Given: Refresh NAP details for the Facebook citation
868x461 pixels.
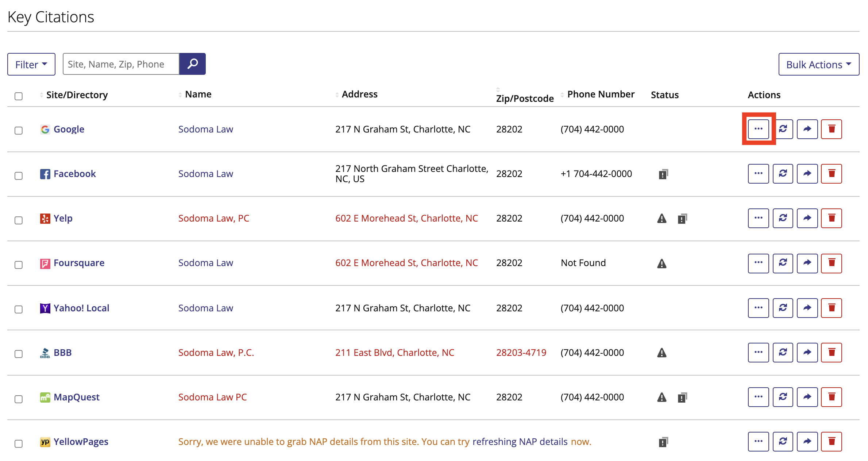Looking at the screenshot, I should [783, 173].
